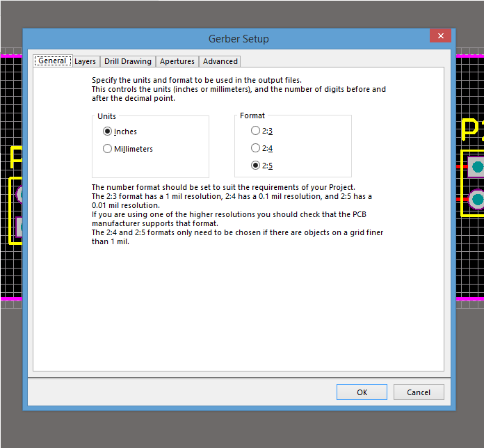Click the yellow designator on the right component
The image size is (484, 448).
[x=471, y=130]
